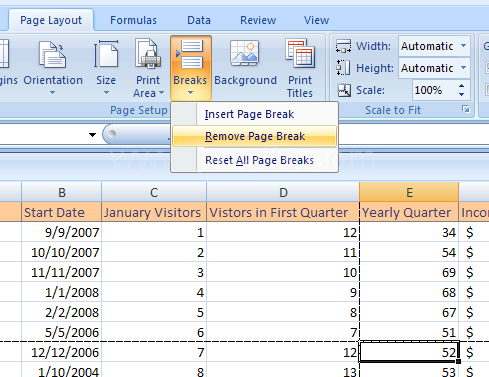The width and height of the screenshot is (489, 377).
Task: Select the 12/12/2006 date cell
Action: click(62, 352)
